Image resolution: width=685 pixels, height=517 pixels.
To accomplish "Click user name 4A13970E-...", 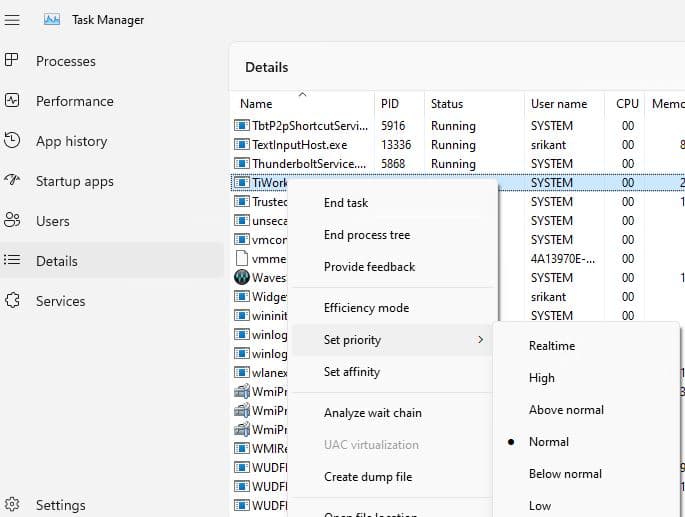I will tap(563, 259).
